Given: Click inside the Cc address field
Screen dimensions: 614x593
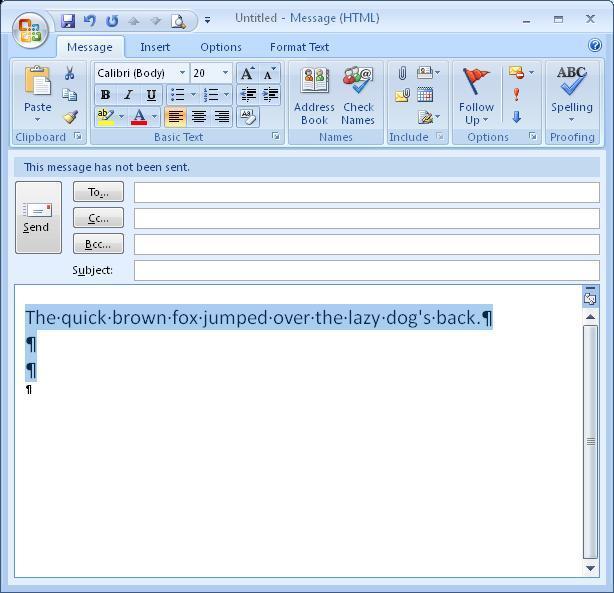Looking at the screenshot, I should [367, 218].
